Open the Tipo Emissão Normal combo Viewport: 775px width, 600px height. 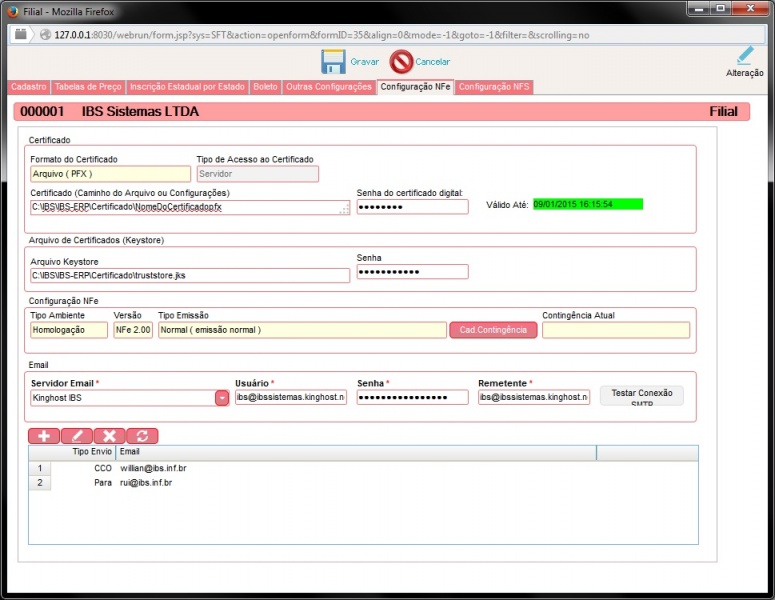click(x=302, y=330)
